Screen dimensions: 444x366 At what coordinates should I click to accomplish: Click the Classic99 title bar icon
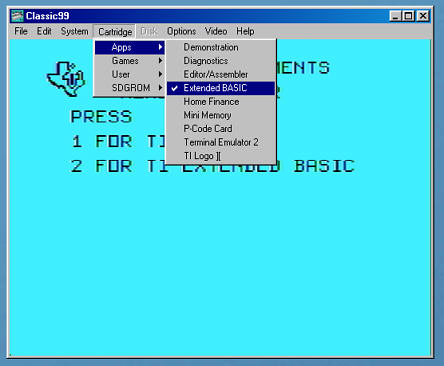pyautogui.click(x=17, y=16)
